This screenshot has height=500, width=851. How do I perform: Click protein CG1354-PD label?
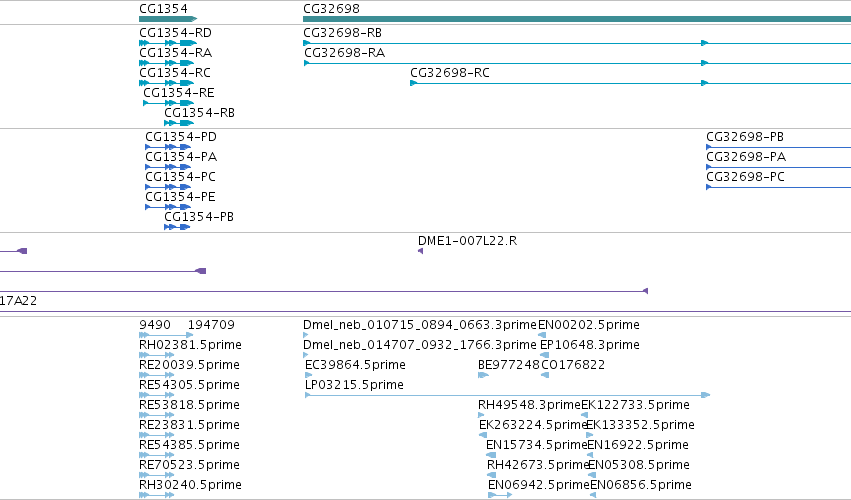[181, 137]
